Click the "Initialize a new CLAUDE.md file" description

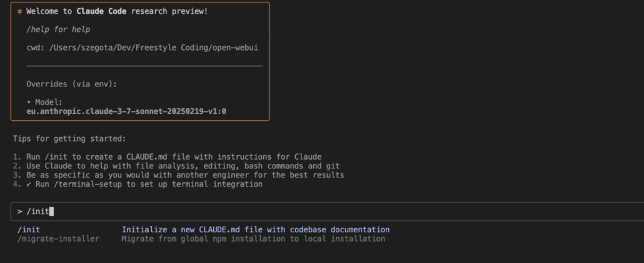coord(255,230)
